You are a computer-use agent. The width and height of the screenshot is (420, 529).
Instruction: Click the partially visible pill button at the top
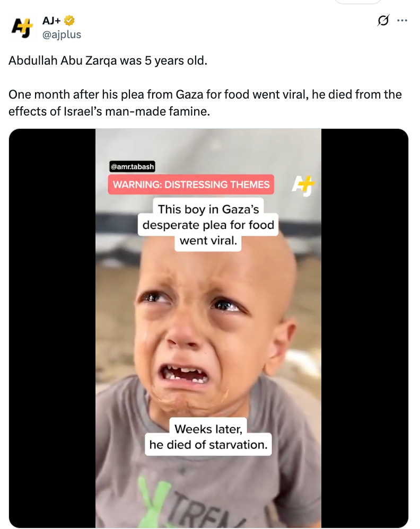tap(357, 2)
